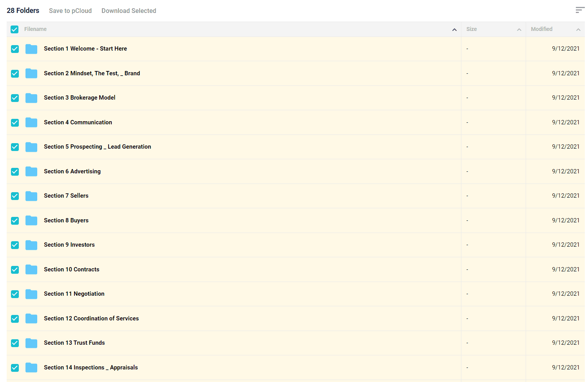The height and width of the screenshot is (382, 588).
Task: Uncheck Section 4 Communication checkbox
Action: pos(15,122)
